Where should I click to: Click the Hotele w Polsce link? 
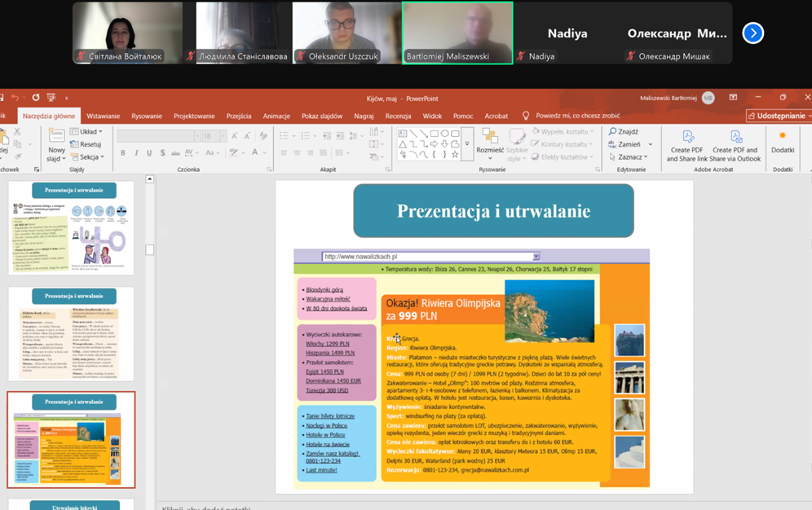(325, 435)
